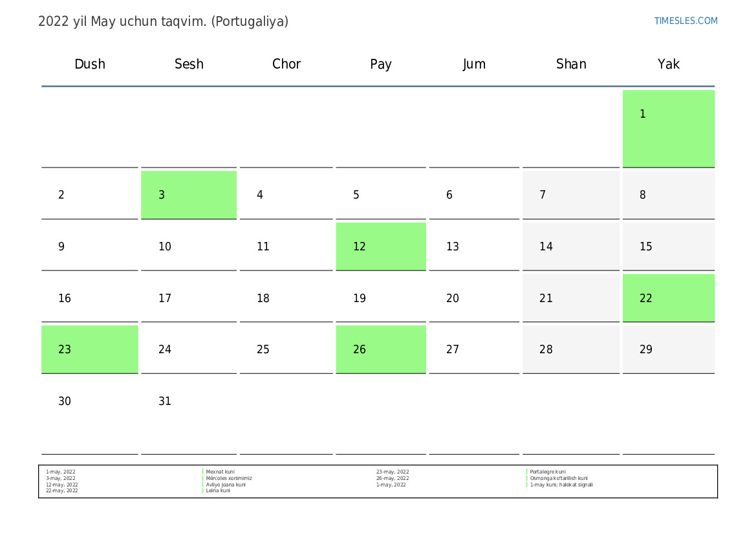Select May 12 highlighted holiday cell
The width and height of the screenshot is (756, 535).
pyautogui.click(x=380, y=246)
